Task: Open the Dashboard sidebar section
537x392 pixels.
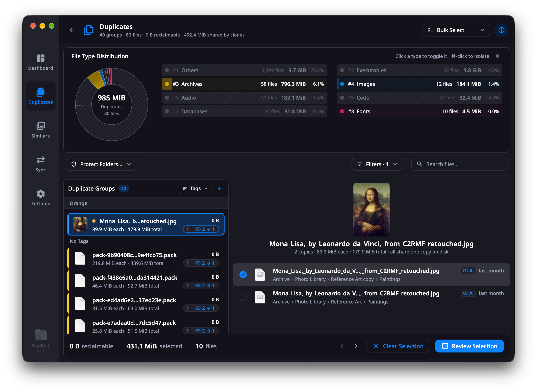Action: pyautogui.click(x=41, y=62)
